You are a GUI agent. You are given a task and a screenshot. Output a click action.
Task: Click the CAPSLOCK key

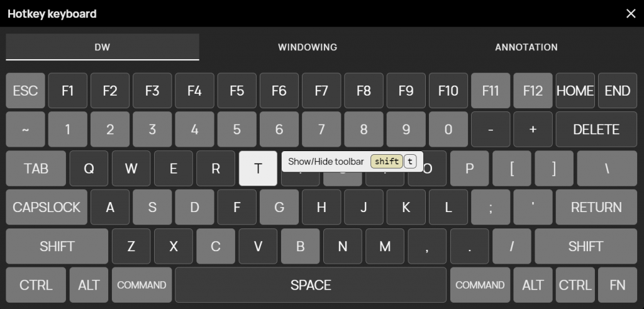(47, 207)
